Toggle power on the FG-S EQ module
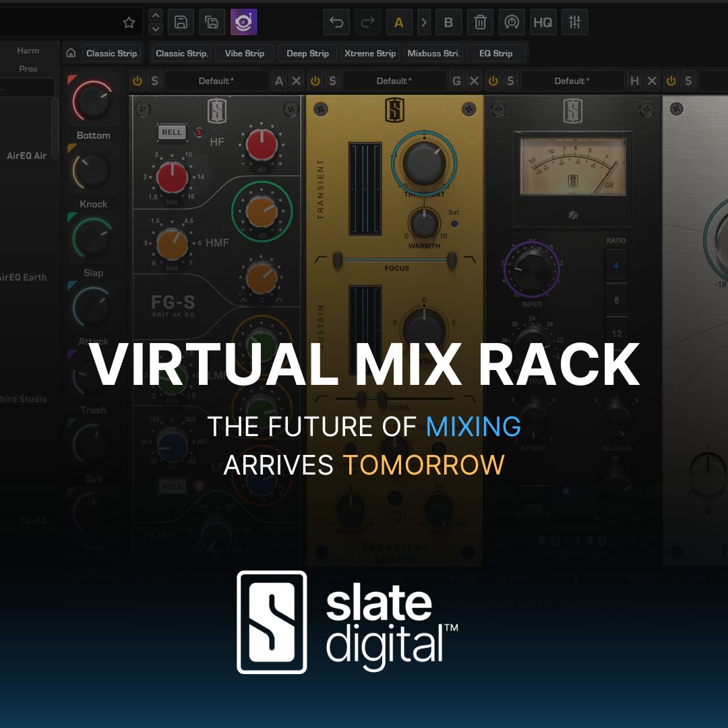The width and height of the screenshot is (728, 728). click(x=138, y=81)
